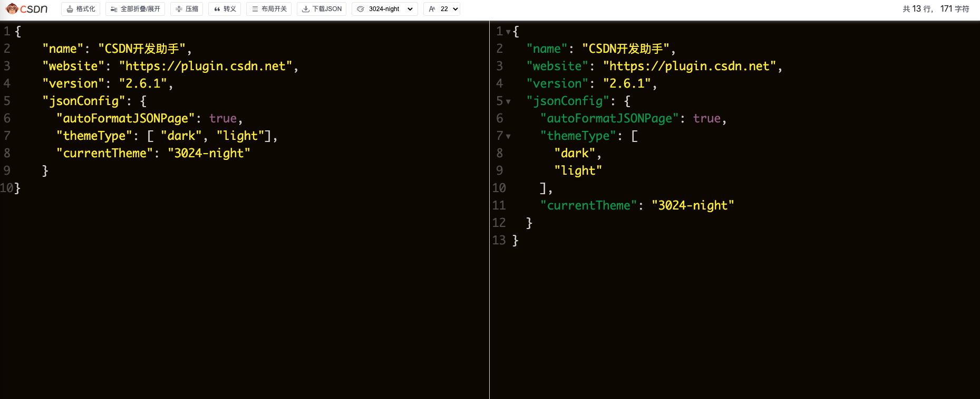Click "themeType" key in left editor
This screenshot has width=980, height=399.
pyautogui.click(x=94, y=136)
